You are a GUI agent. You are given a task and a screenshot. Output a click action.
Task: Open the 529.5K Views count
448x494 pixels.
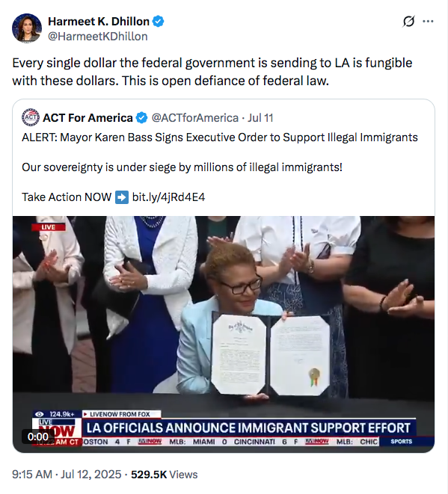(x=165, y=475)
